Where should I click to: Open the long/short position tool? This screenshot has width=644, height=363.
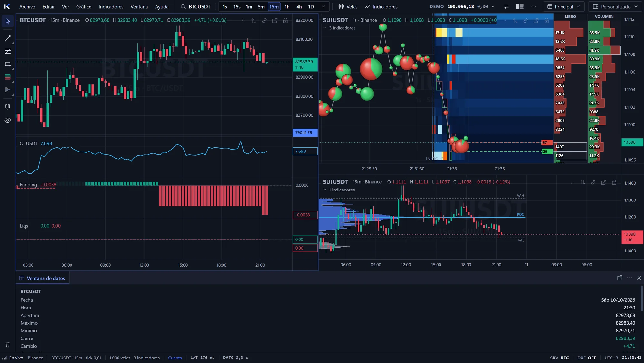tap(8, 77)
